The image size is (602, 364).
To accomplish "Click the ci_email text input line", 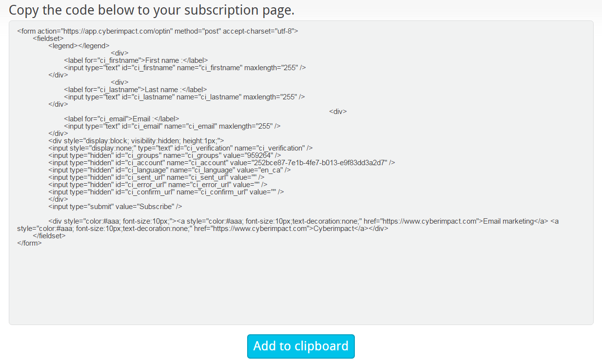I will [172, 126].
